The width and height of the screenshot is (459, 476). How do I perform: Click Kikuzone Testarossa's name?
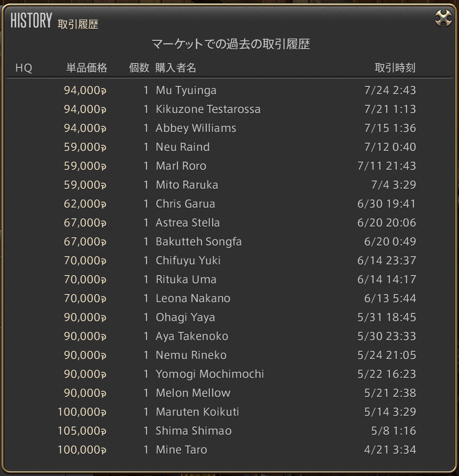point(208,109)
